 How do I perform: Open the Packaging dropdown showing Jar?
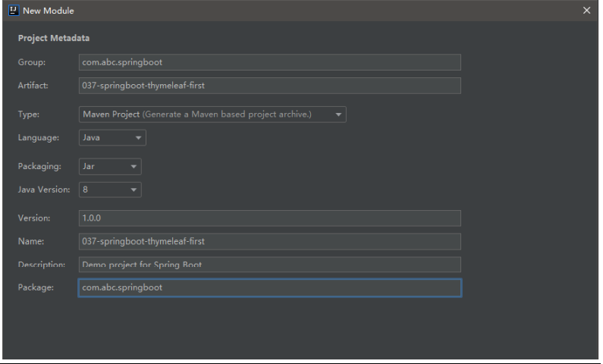click(110, 166)
